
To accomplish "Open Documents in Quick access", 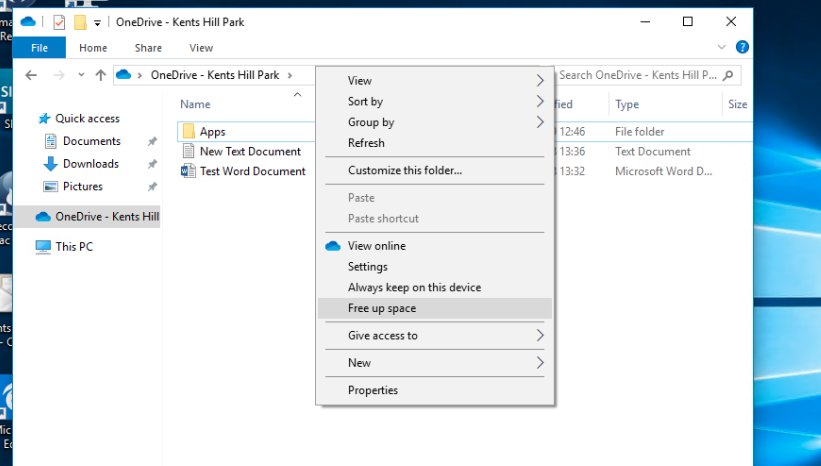I will pos(92,141).
